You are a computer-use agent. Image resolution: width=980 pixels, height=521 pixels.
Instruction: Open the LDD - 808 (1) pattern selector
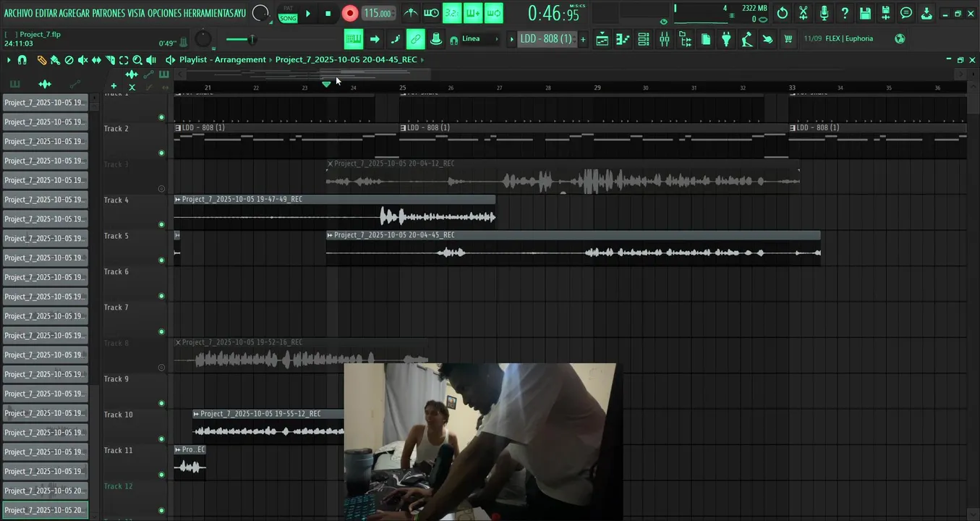tap(546, 39)
